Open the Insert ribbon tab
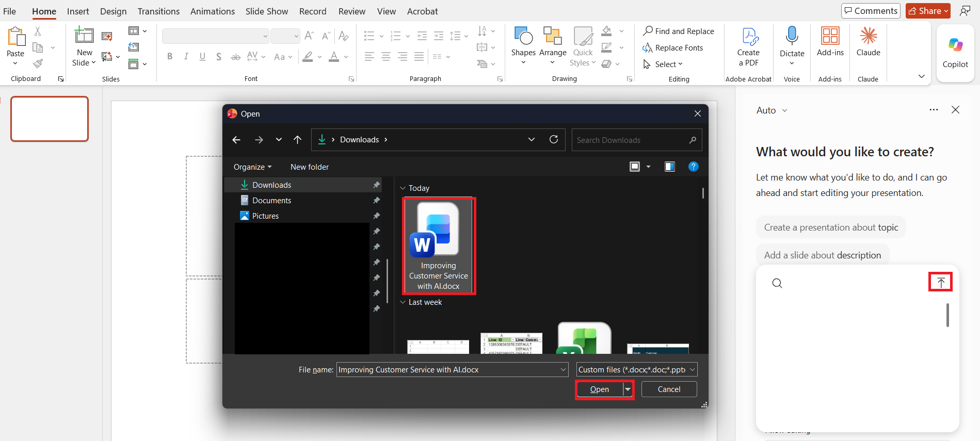The image size is (980, 441). (x=78, y=11)
